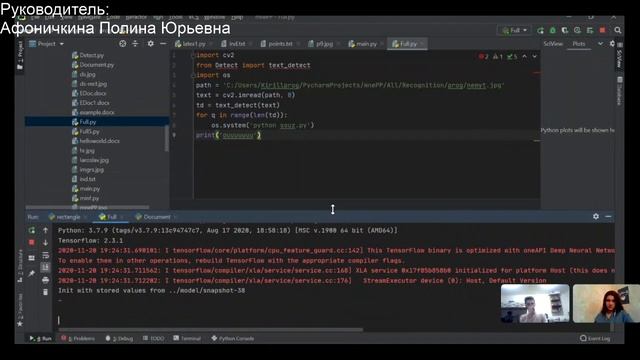Screen dimensions: 640x360
Task: Hide the Run panel with the minus icon
Action: coord(608,216)
